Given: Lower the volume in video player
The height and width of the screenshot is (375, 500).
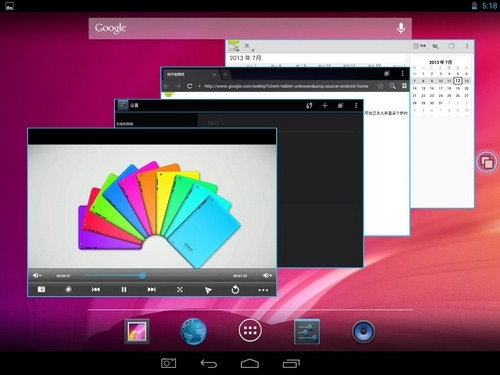Looking at the screenshot, I should [37, 275].
